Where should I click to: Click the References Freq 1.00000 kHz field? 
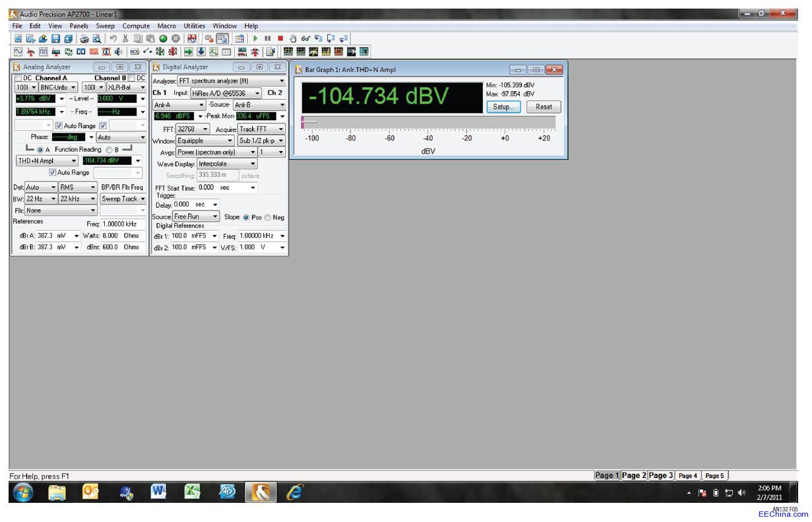tap(123, 224)
